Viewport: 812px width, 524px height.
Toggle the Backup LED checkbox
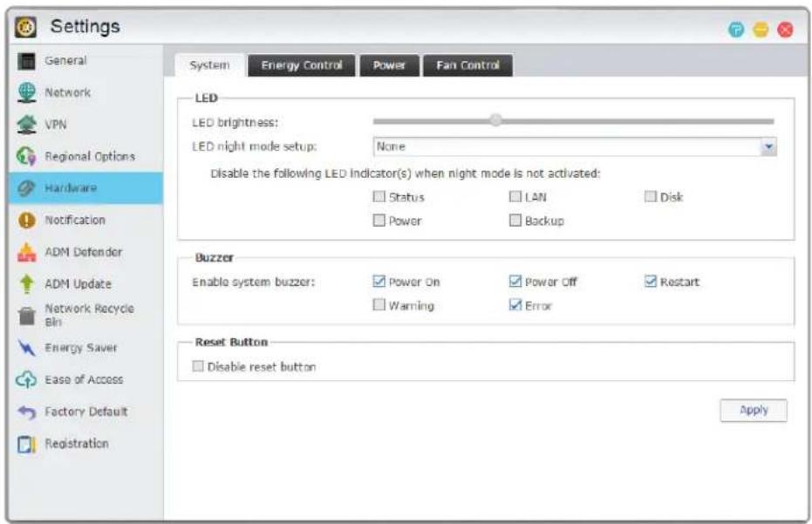(515, 220)
